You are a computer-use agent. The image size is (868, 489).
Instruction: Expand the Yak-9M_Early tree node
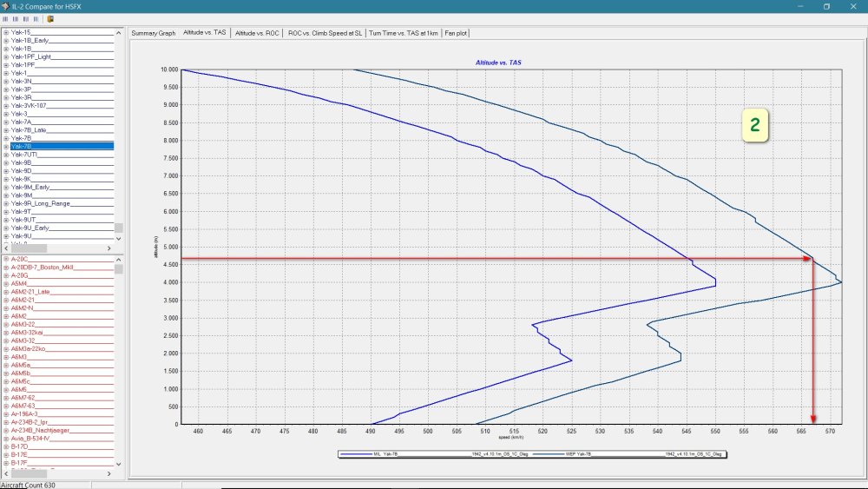[6, 187]
